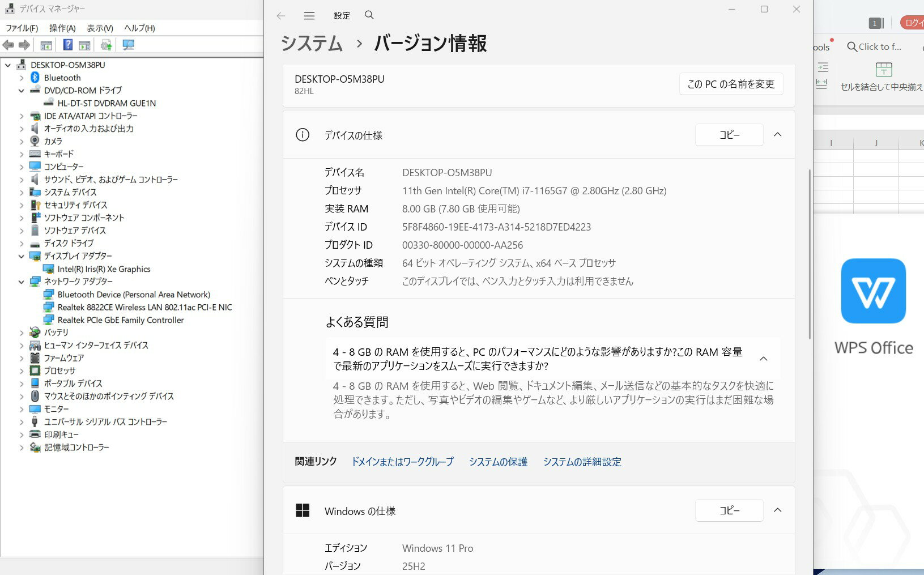Viewport: 924px width, 575px height.
Task: Collapse the ネットワーク アダプター tree node
Action: (x=22, y=282)
